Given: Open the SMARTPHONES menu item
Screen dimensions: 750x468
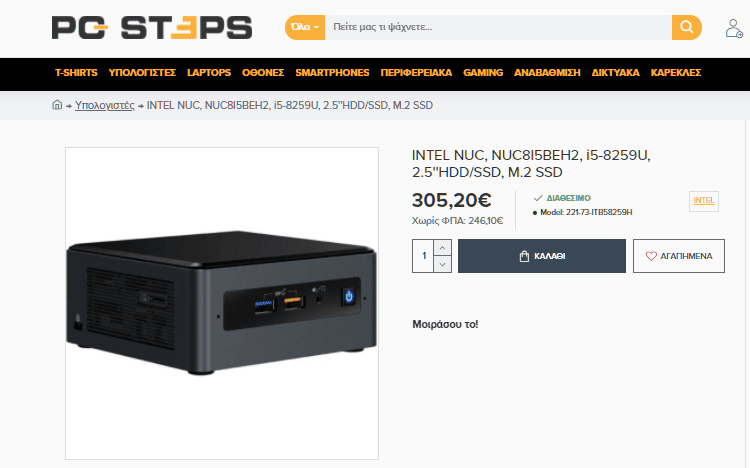Looking at the screenshot, I should coord(332,73).
